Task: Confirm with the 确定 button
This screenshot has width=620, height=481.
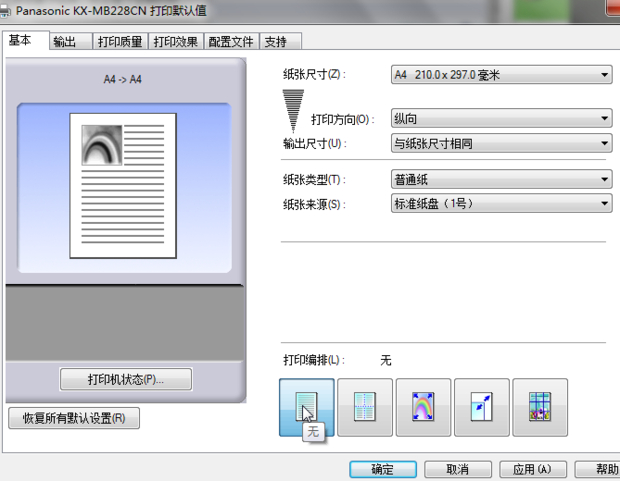Action: coord(383,470)
